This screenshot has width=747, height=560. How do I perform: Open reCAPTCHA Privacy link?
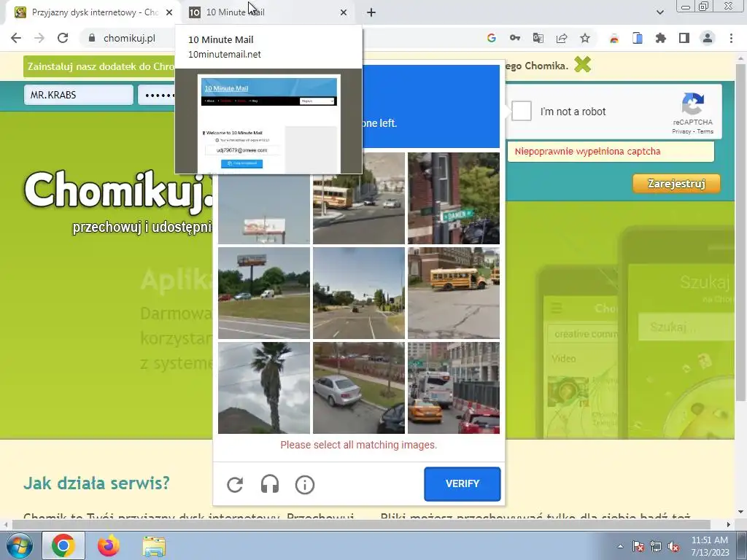point(681,131)
